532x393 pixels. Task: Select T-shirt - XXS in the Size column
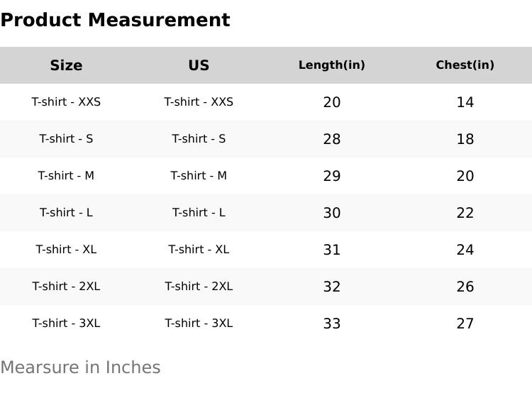66,102
